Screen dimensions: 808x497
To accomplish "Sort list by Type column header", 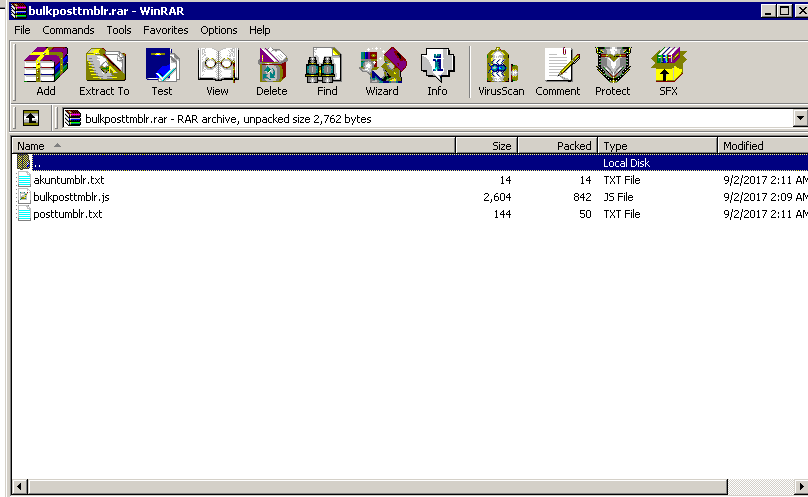I will pos(658,146).
